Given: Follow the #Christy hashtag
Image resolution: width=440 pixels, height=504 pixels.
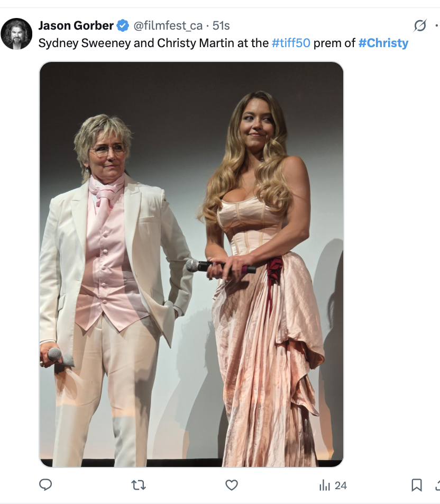Looking at the screenshot, I should 383,43.
